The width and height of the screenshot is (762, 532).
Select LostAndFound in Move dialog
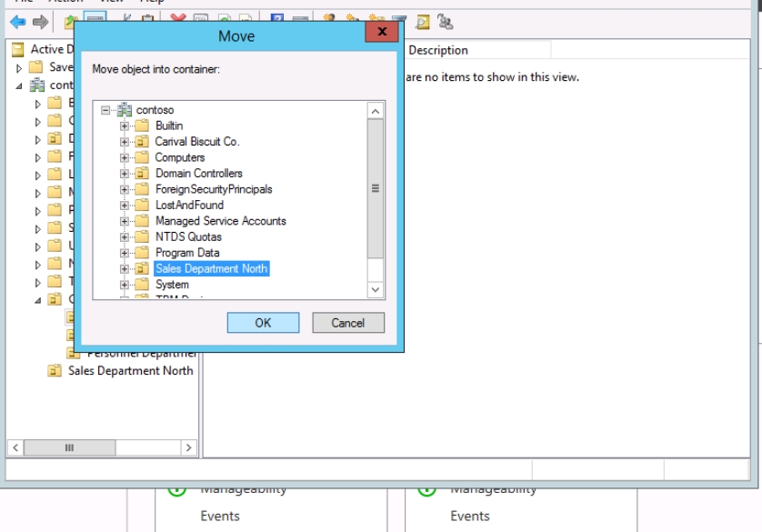[189, 205]
